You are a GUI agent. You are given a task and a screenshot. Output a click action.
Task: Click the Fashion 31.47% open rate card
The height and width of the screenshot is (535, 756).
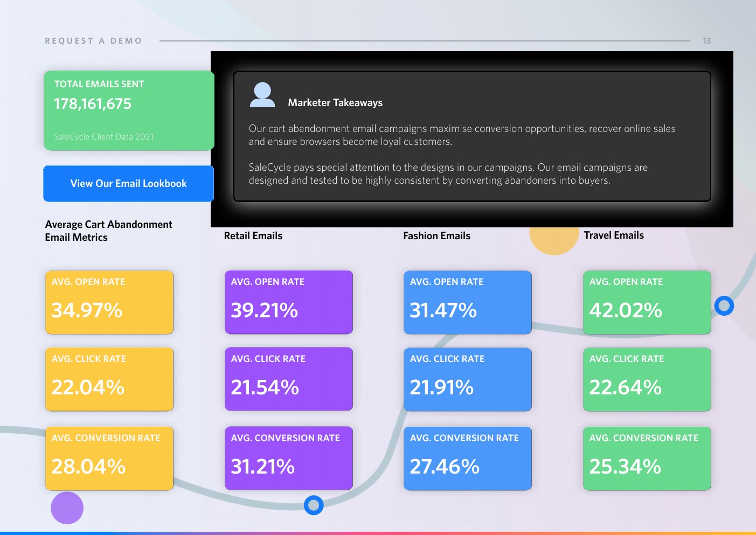(467, 302)
